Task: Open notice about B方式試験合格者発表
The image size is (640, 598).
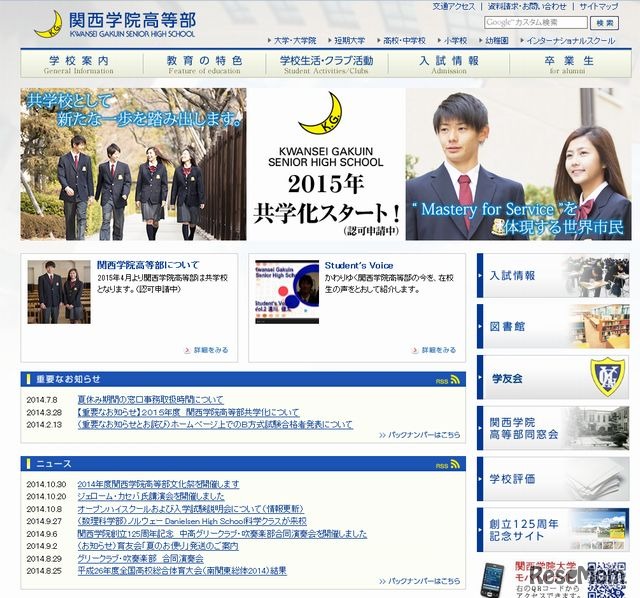Action: click(215, 425)
